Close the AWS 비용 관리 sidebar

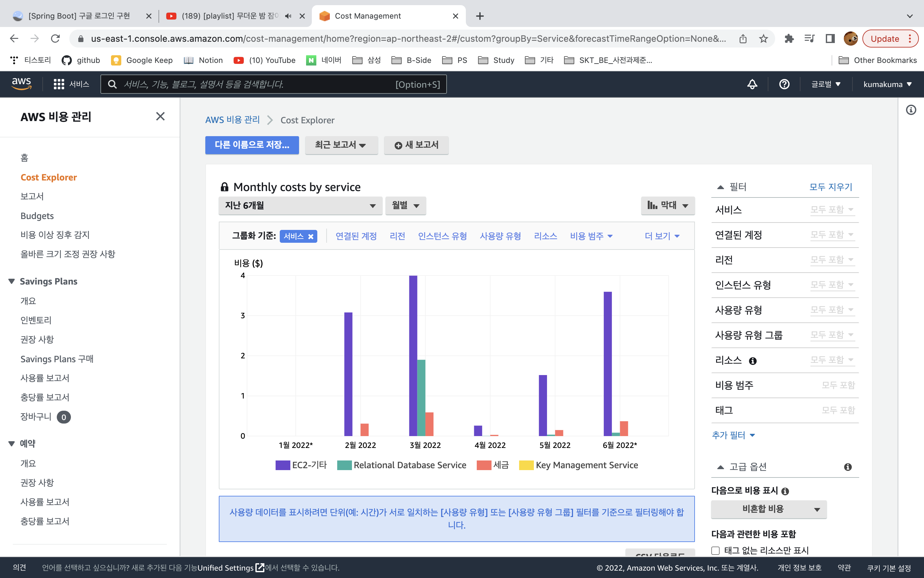(x=160, y=116)
